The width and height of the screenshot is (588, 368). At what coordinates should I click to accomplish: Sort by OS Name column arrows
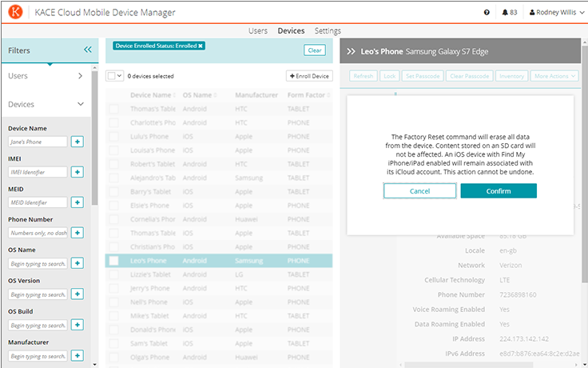tap(215, 95)
